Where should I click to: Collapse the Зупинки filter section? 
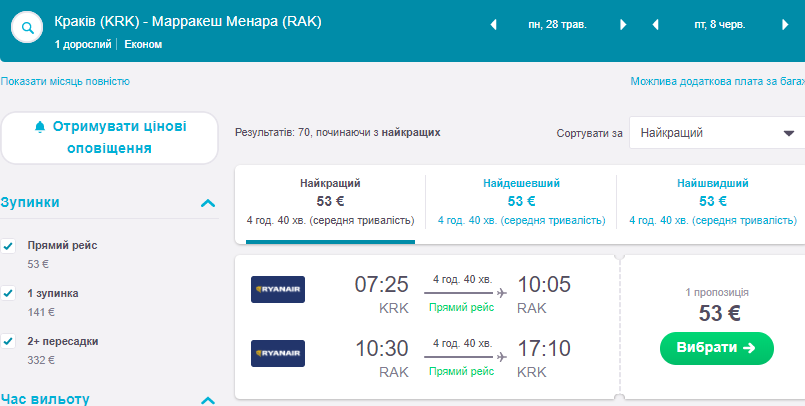(208, 203)
